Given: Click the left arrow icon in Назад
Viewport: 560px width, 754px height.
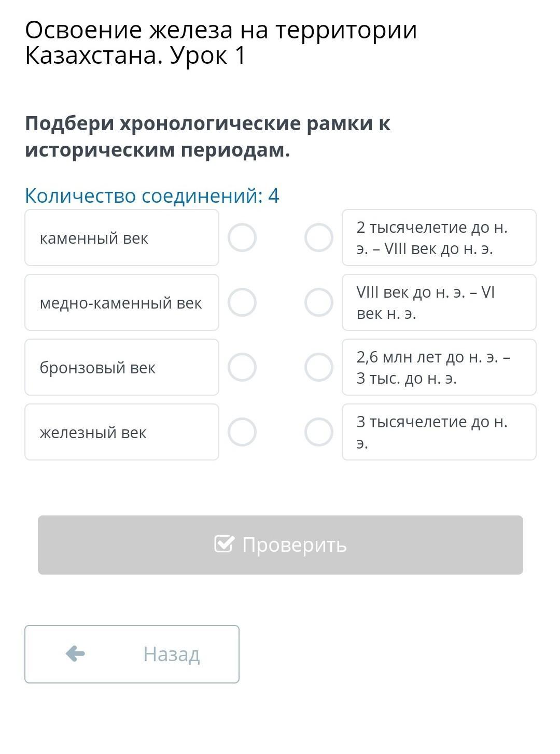Looking at the screenshot, I should [76, 654].
